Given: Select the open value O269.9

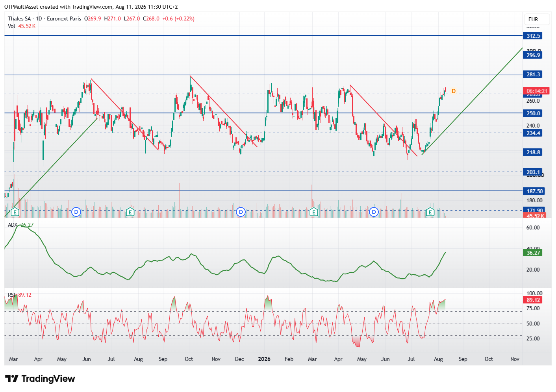Looking at the screenshot, I should point(93,18).
